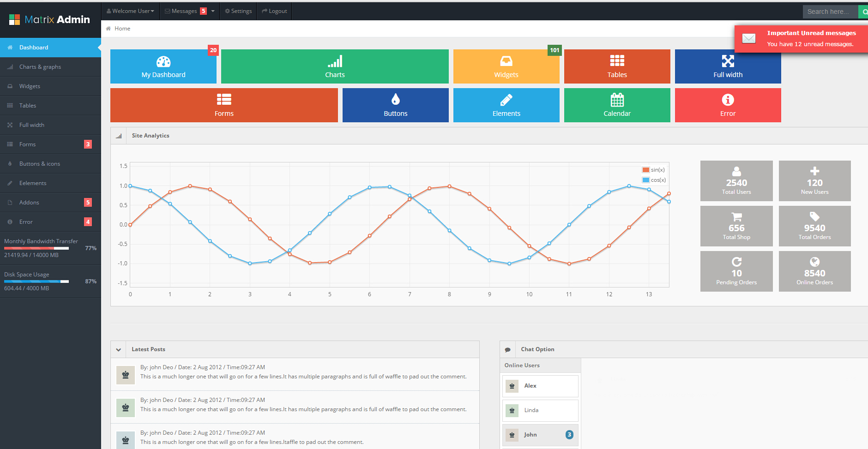Click the Search here input field

830,12
